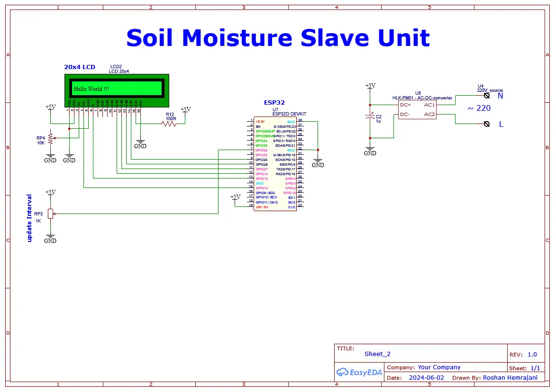Click the GND symbol beside the ESP32 module
Image resolution: width=556 pixels, height=392 pixels.
coord(318,163)
